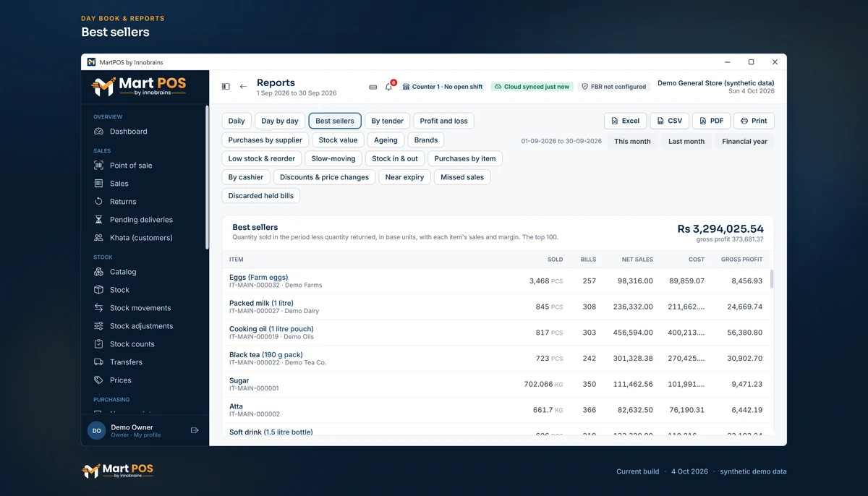
Task: Click the Dashboard gauge icon in sidebar
Action: coord(98,132)
